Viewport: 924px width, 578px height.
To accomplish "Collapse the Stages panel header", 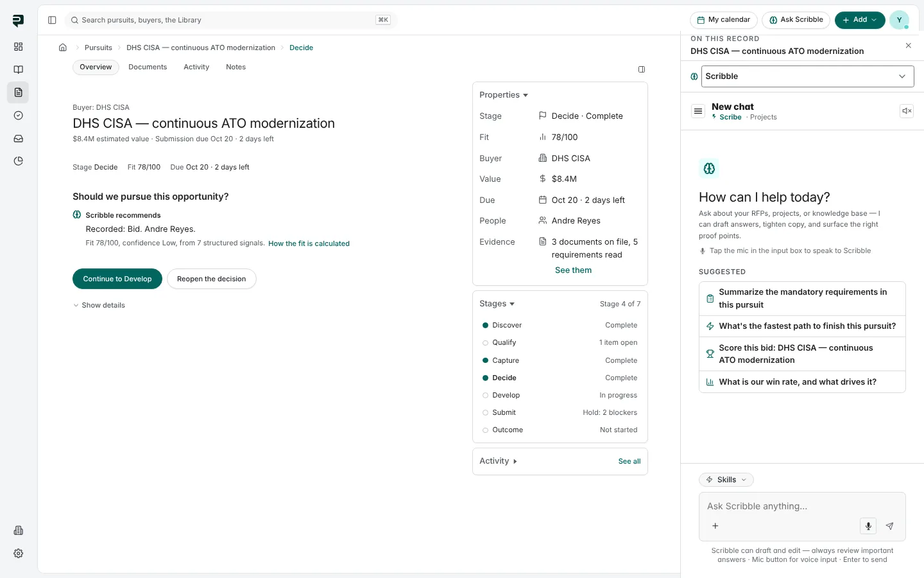I will point(497,304).
